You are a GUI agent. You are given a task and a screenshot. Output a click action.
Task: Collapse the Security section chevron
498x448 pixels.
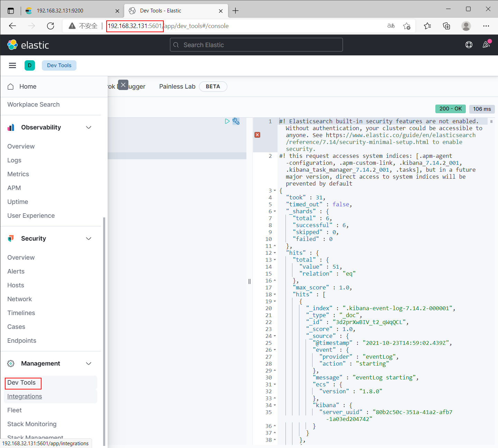click(89, 239)
